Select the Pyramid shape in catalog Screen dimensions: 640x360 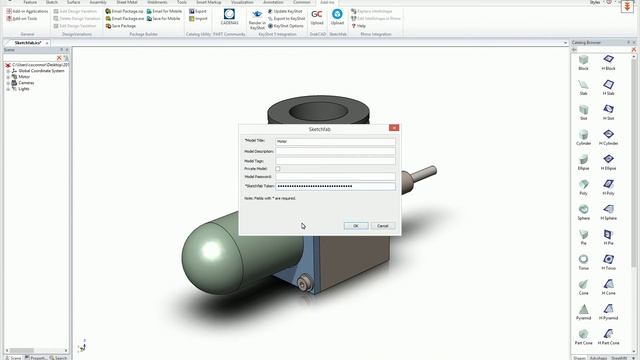pos(584,312)
